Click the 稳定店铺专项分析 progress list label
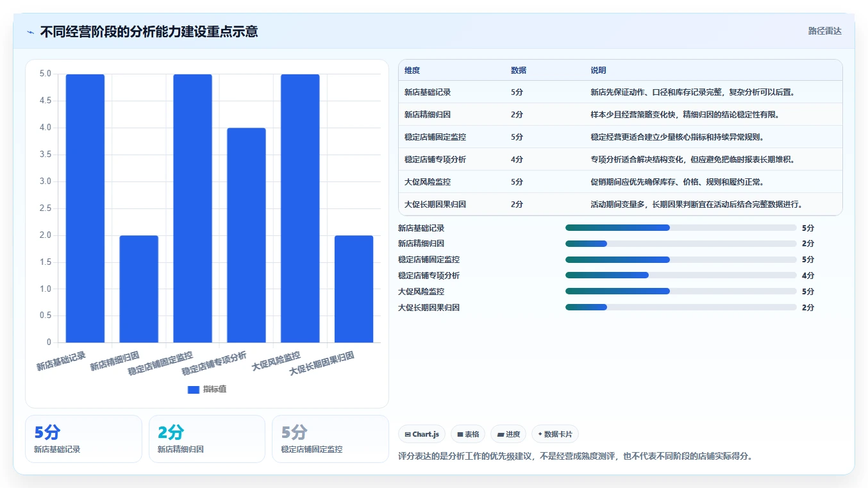868x488 pixels. [x=429, y=276]
